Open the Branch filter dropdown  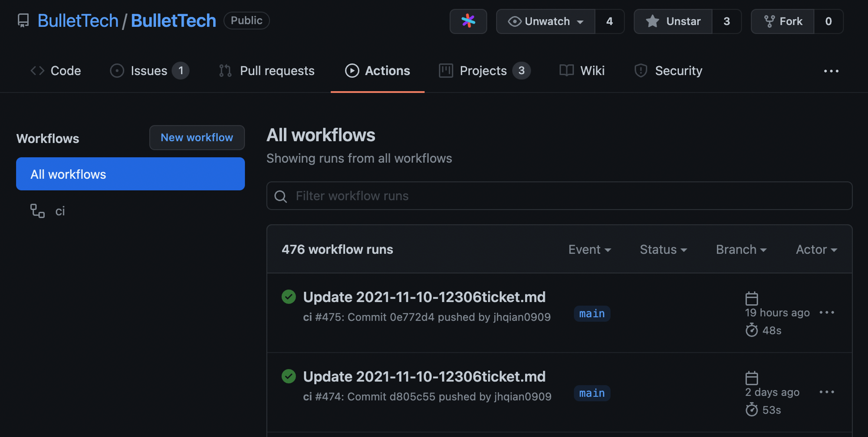tap(741, 250)
